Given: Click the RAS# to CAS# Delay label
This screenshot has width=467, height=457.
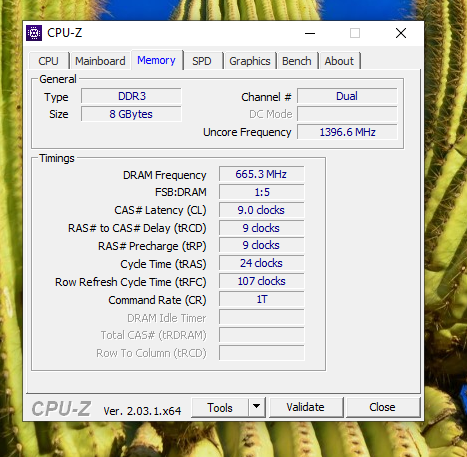Looking at the screenshot, I should click(x=137, y=228).
